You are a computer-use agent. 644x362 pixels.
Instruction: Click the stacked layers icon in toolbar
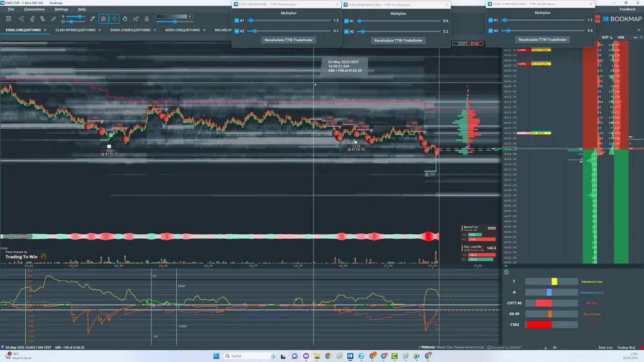point(42,19)
